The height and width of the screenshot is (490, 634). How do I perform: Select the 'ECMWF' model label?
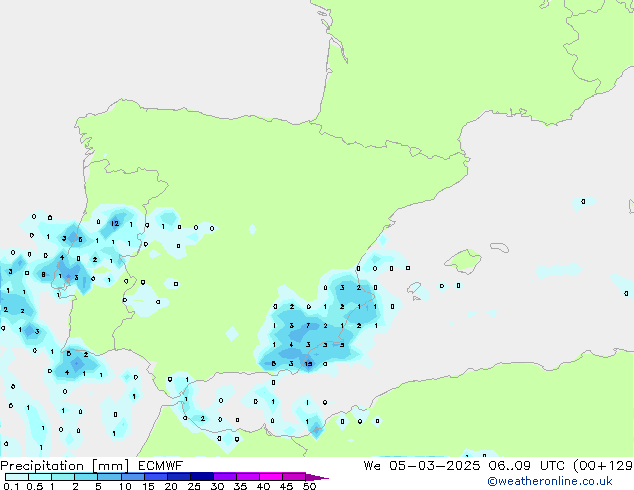tap(161, 466)
